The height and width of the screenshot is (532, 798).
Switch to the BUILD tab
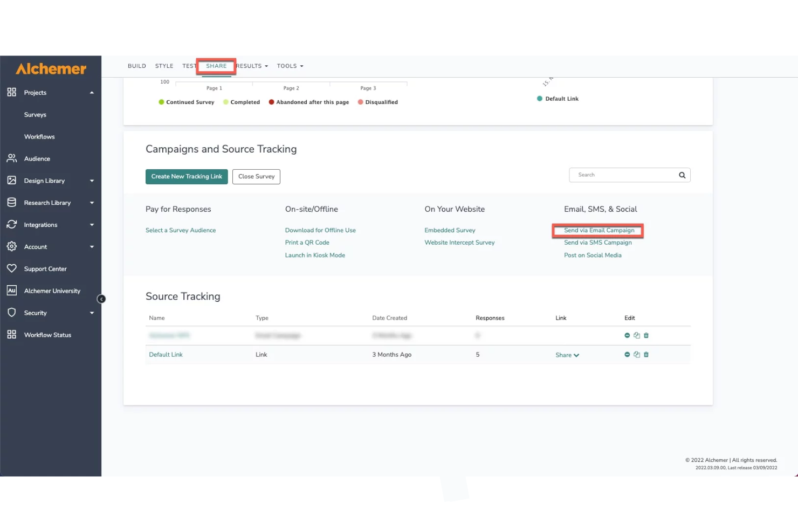coord(136,66)
